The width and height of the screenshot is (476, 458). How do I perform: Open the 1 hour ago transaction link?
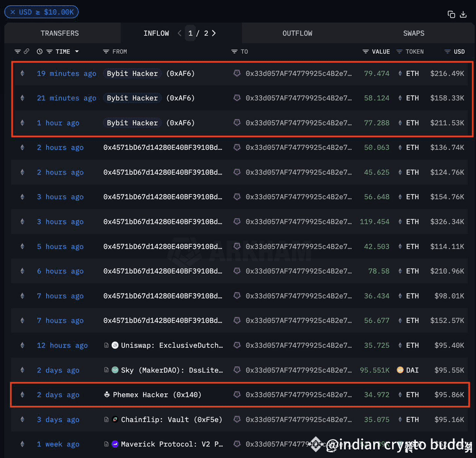[58, 123]
